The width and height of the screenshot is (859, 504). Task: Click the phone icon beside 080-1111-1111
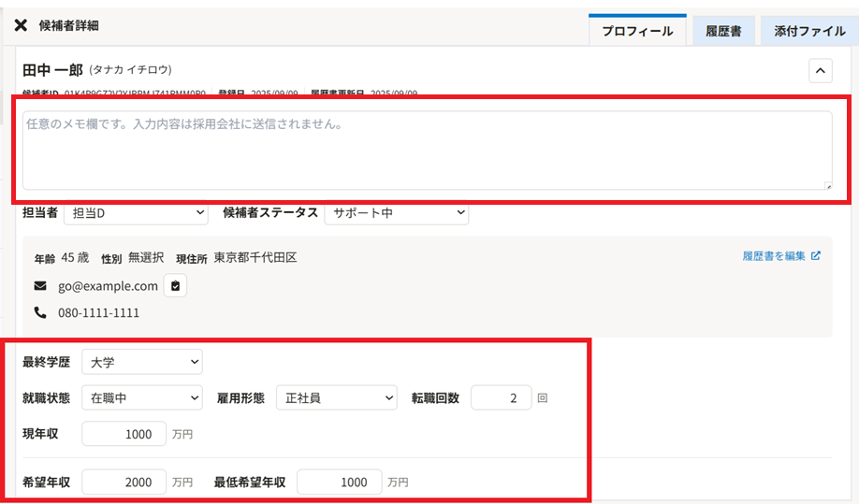coord(40,312)
